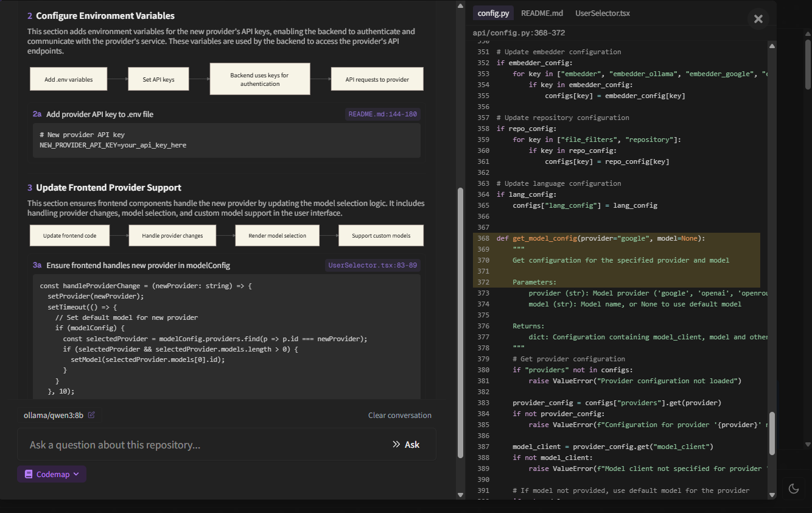This screenshot has width=812, height=513.
Task: Switch to the UserSelector.tsx tab
Action: (603, 13)
